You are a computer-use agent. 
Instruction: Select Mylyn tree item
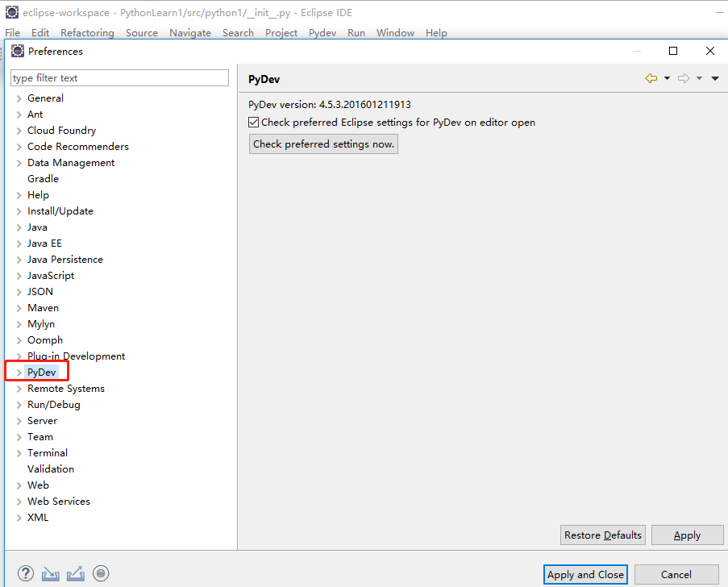tap(41, 323)
